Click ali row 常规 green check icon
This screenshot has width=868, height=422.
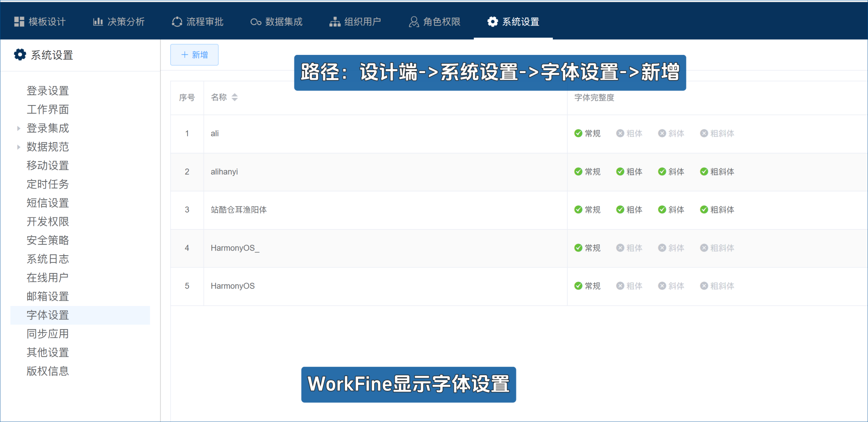click(578, 133)
